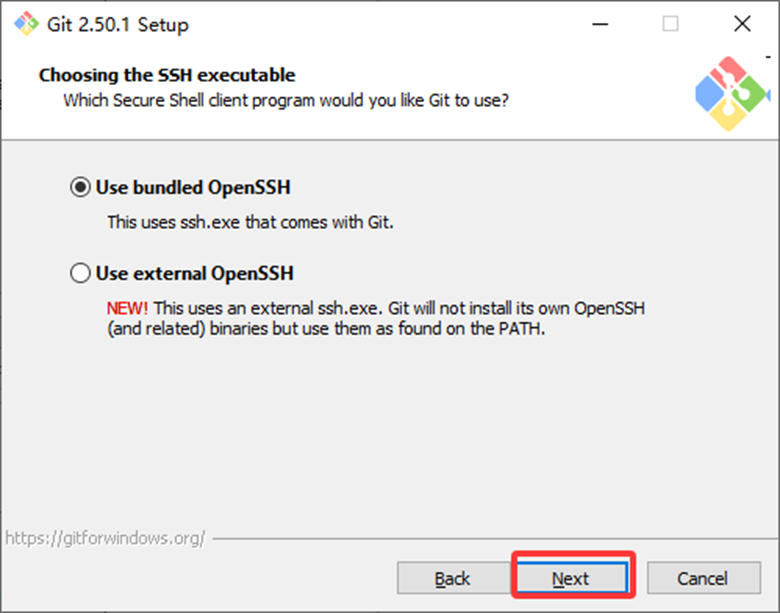Close the Git Setup dialog

tap(741, 24)
